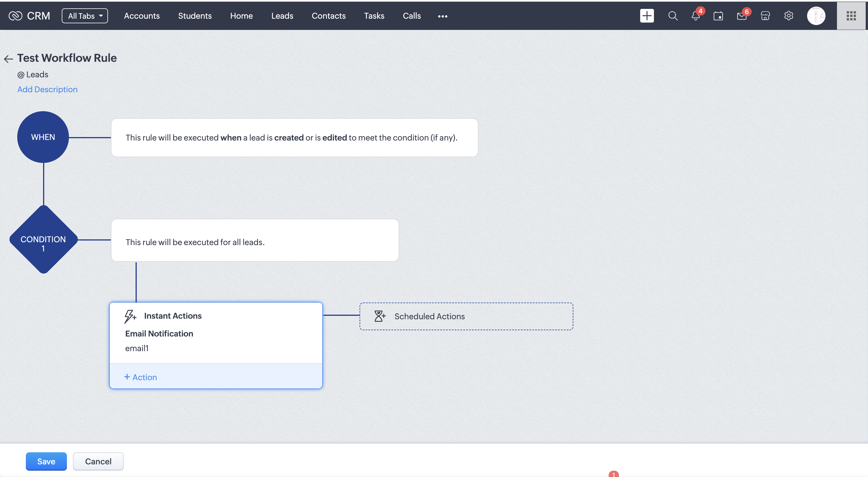
Task: Open the calendar icon in header
Action: [x=718, y=16]
